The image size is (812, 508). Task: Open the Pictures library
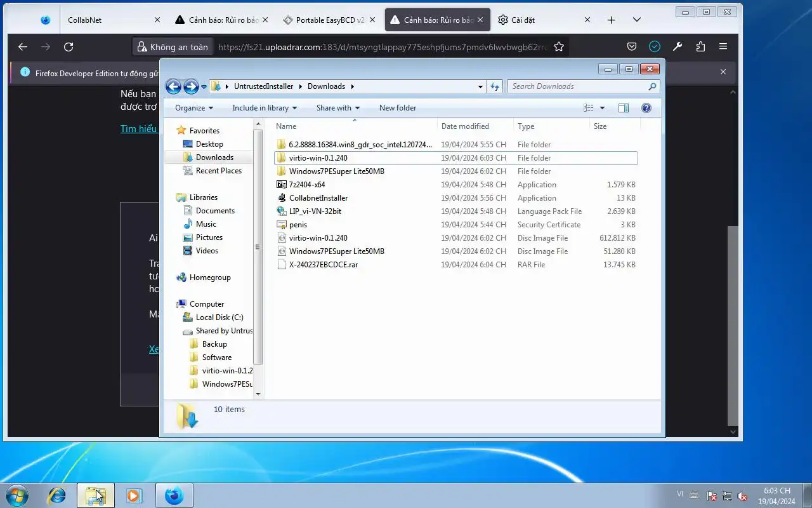tap(209, 237)
